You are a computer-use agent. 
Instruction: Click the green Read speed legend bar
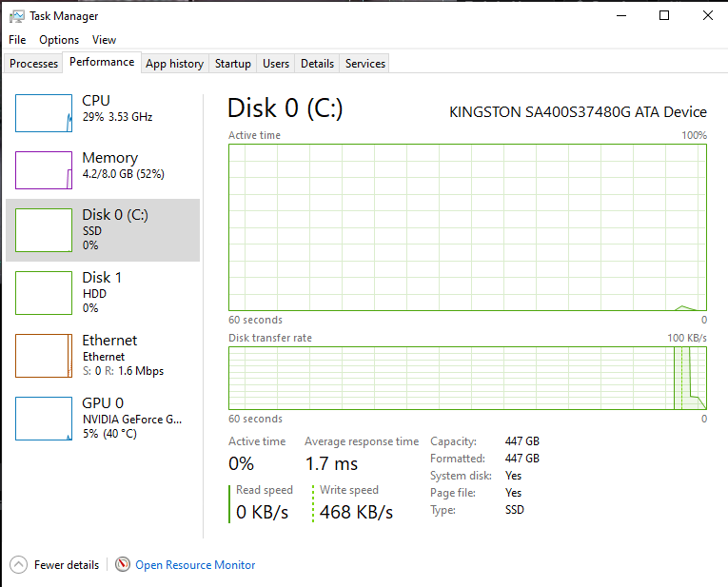229,504
